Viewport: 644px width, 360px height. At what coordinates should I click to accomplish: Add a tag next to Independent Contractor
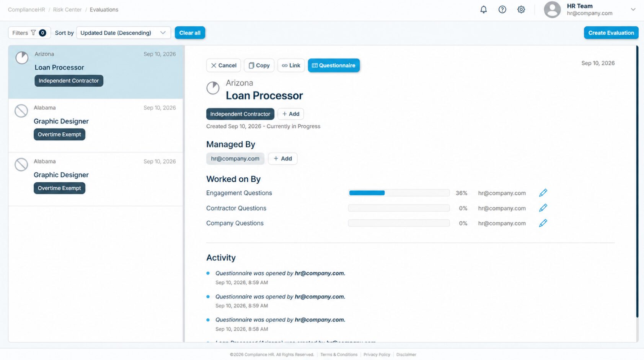point(291,114)
